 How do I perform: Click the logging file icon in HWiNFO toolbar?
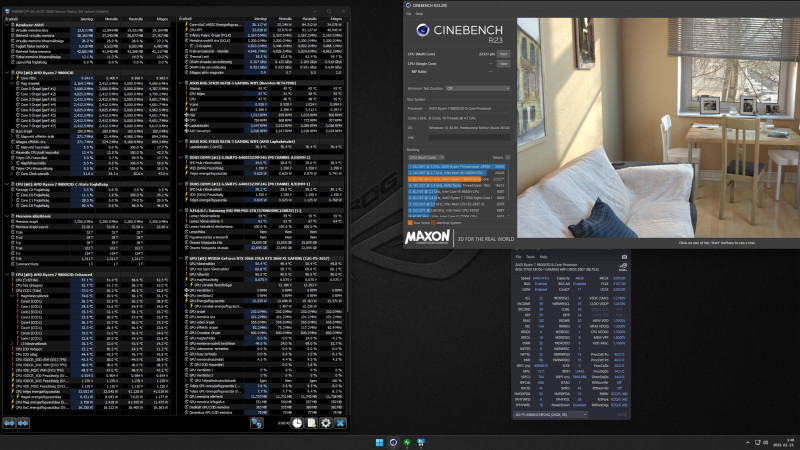point(311,423)
